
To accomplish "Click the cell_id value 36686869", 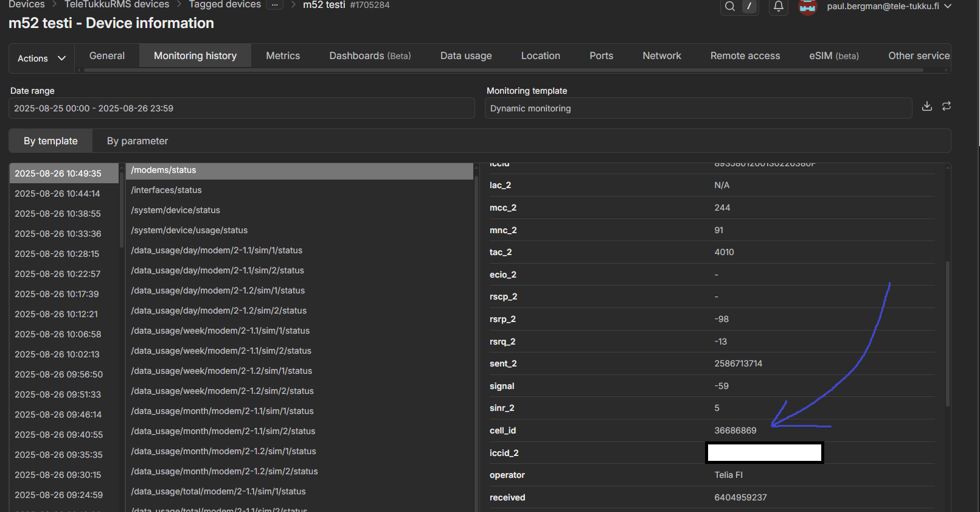I will [x=735, y=430].
